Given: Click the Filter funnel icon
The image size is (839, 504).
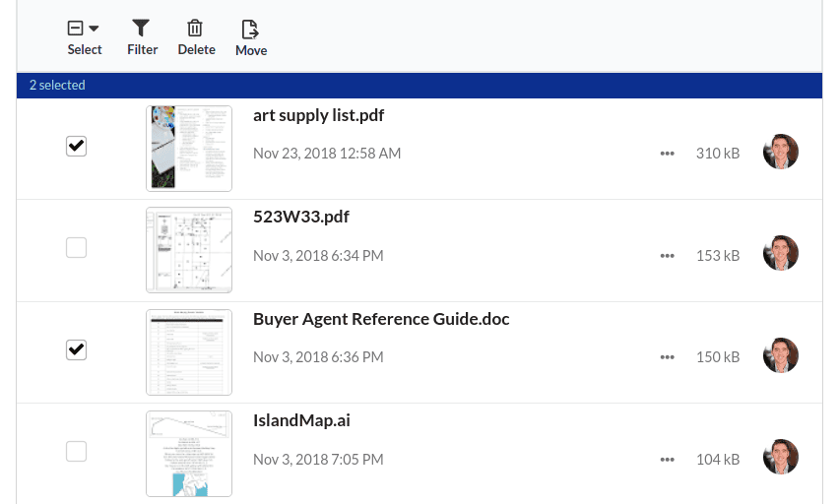Looking at the screenshot, I should tap(141, 28).
